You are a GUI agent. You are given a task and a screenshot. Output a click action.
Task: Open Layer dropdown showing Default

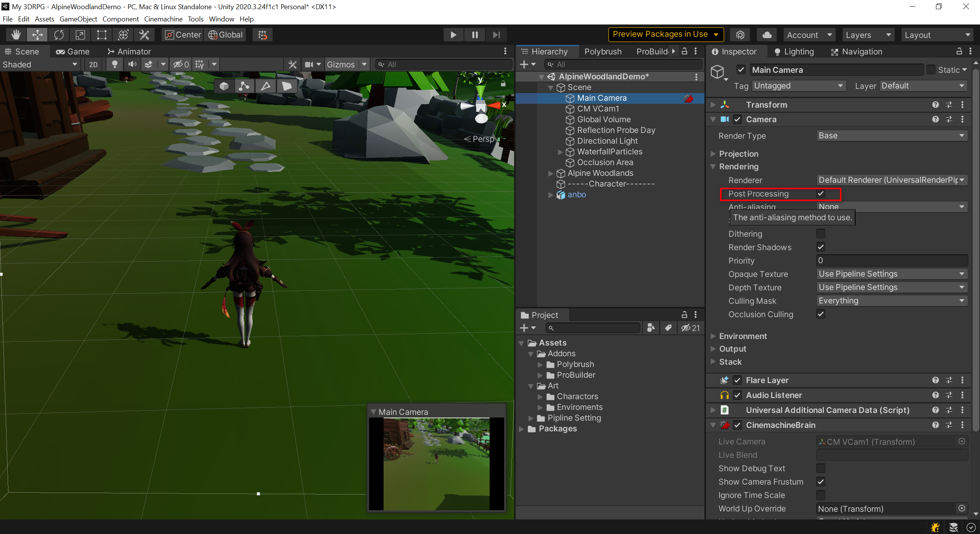click(923, 86)
